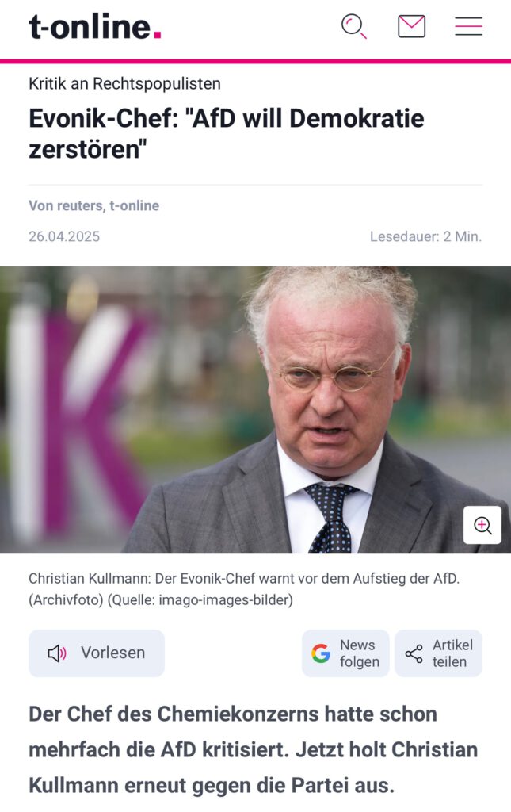This screenshot has width=511, height=812.
Task: Click the pink dot in the t-online logo
Action: pyautogui.click(x=157, y=35)
